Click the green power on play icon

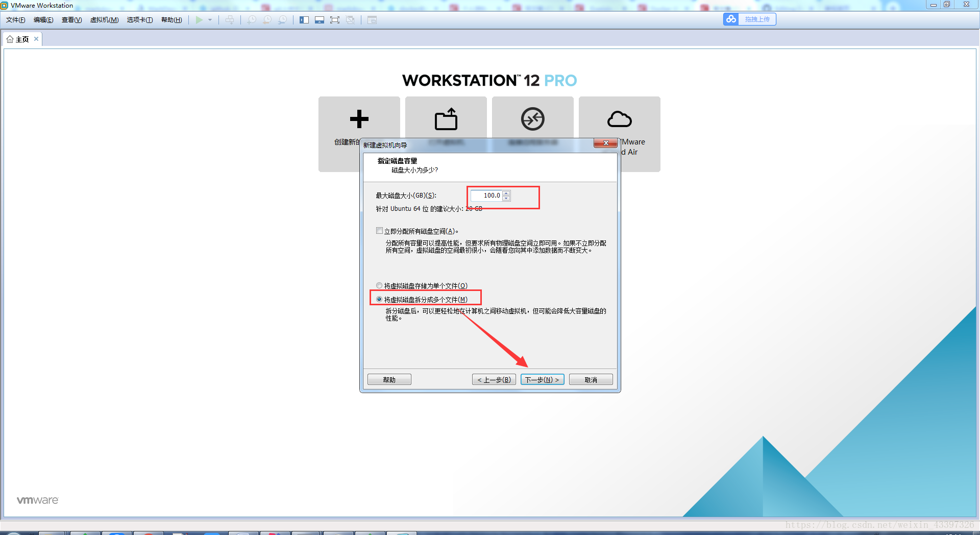coord(199,20)
